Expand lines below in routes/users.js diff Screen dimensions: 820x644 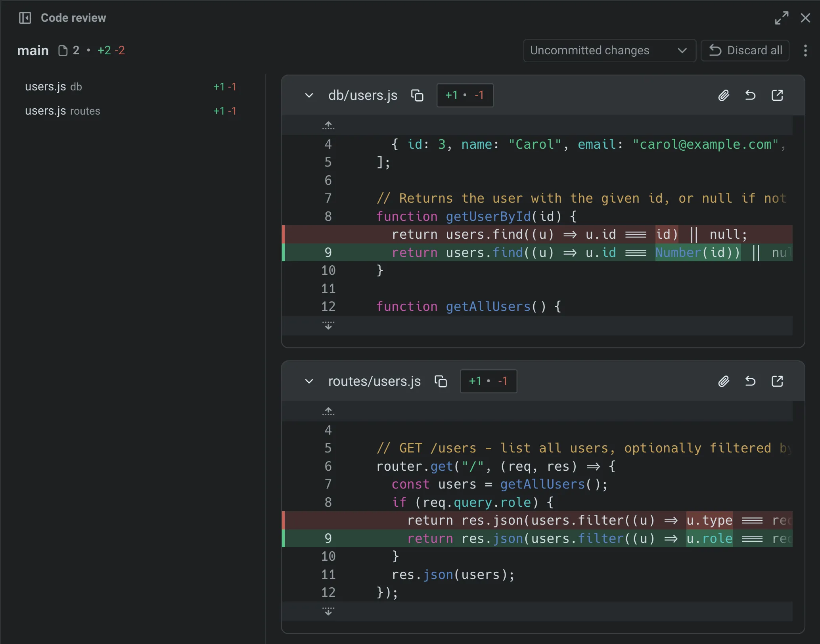point(328,611)
